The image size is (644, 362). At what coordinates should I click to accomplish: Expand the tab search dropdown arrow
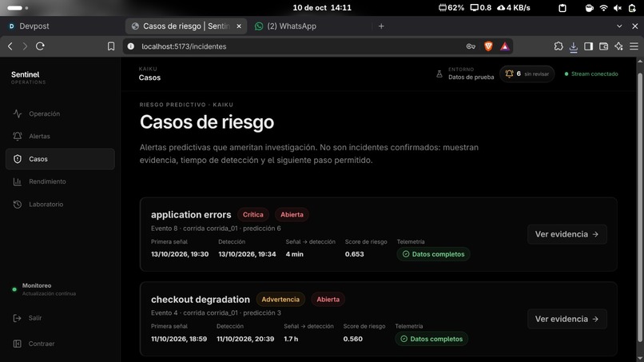coord(619,26)
